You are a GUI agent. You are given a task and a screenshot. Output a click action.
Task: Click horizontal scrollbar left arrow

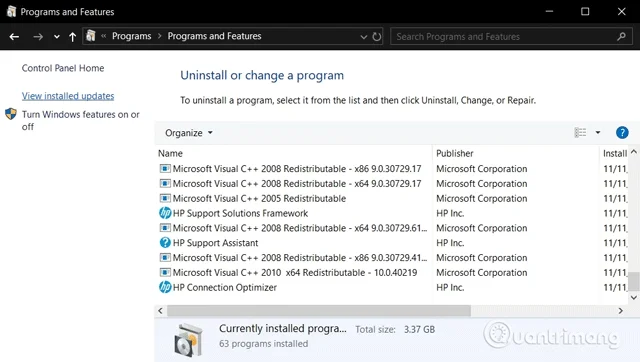tap(160, 311)
